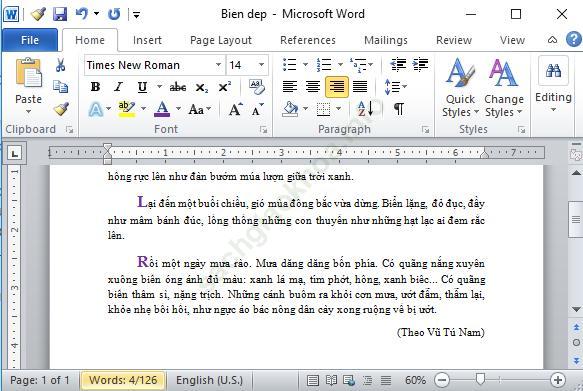
Task: Switch to the Page Layout tab
Action: (x=221, y=40)
